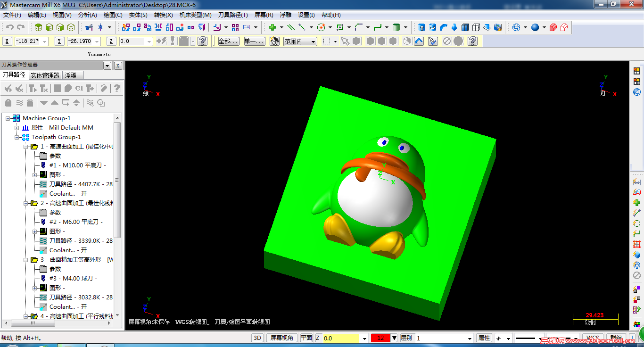
Task: Open the 刀具路径(T) menu
Action: 233,15
